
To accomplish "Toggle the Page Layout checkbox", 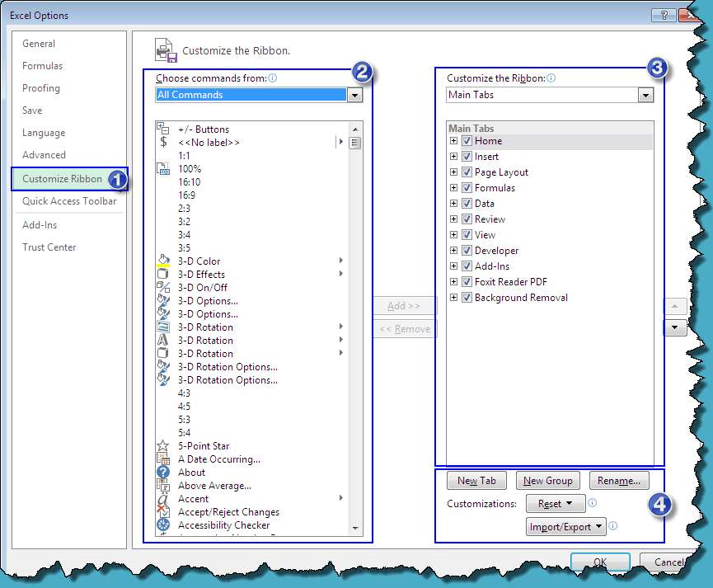I will (467, 172).
